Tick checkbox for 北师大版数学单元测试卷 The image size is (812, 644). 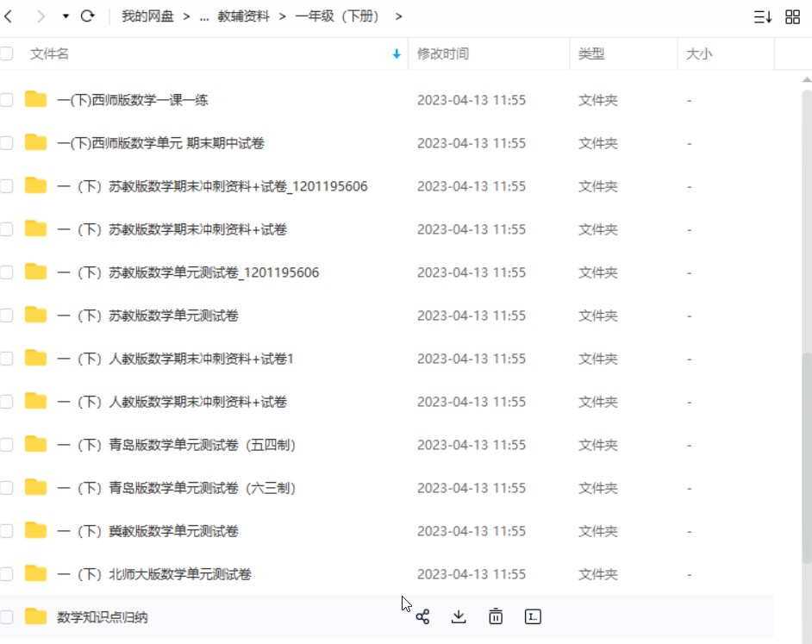(x=7, y=573)
